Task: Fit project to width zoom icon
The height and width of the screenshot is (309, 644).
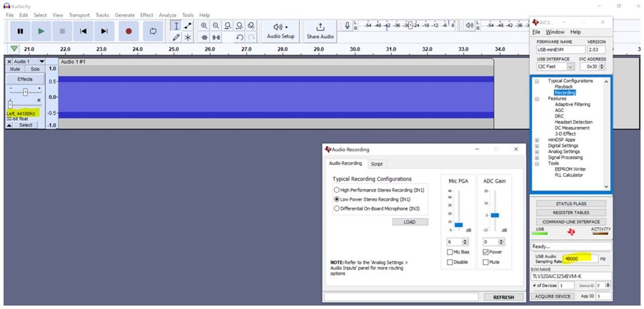Action: (x=239, y=26)
